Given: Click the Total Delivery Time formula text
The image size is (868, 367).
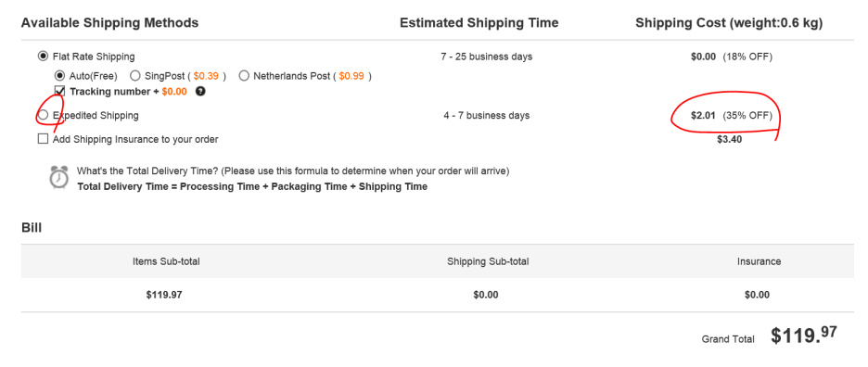Looking at the screenshot, I should (x=252, y=186).
